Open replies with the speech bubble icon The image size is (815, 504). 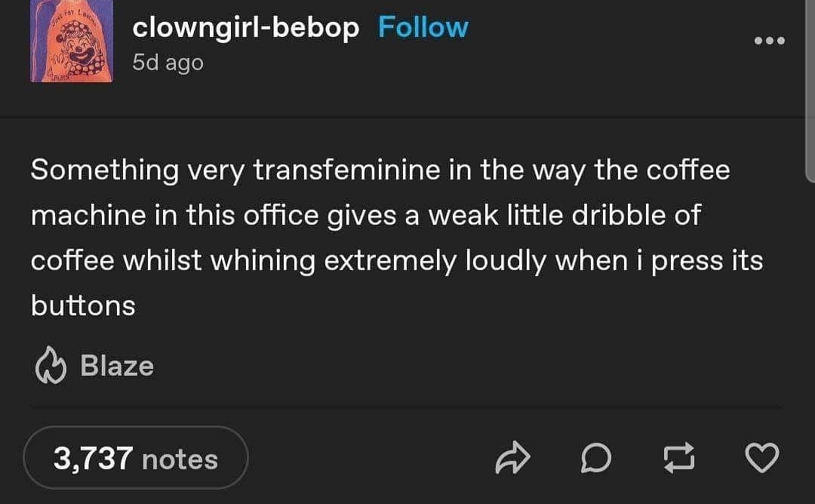coord(596,459)
